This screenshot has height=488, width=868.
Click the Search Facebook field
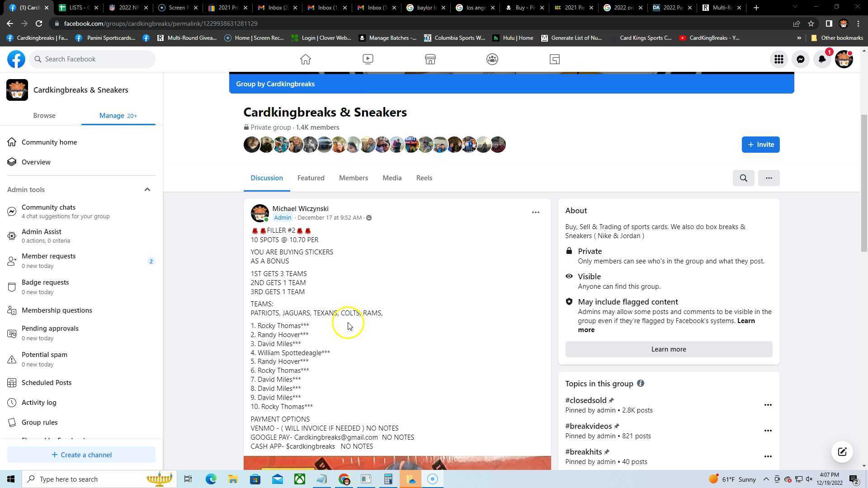[x=93, y=59]
